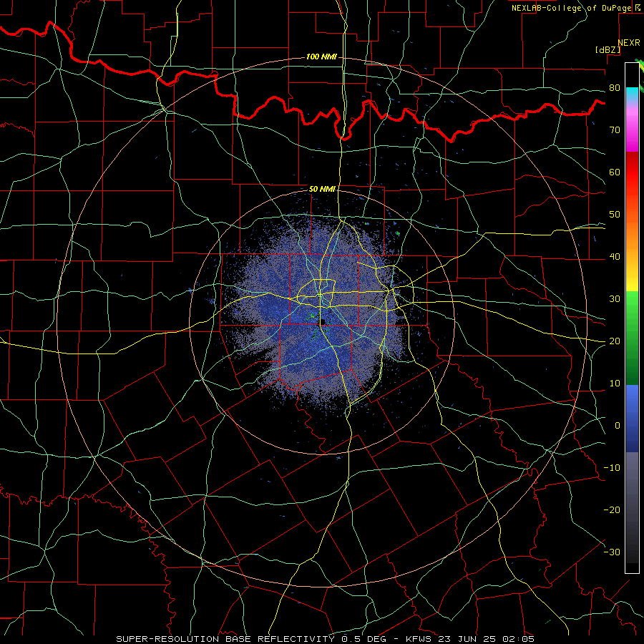Screen dimensions: 644x644
Task: Select the 40 value on dBZ scale
Action: point(615,257)
